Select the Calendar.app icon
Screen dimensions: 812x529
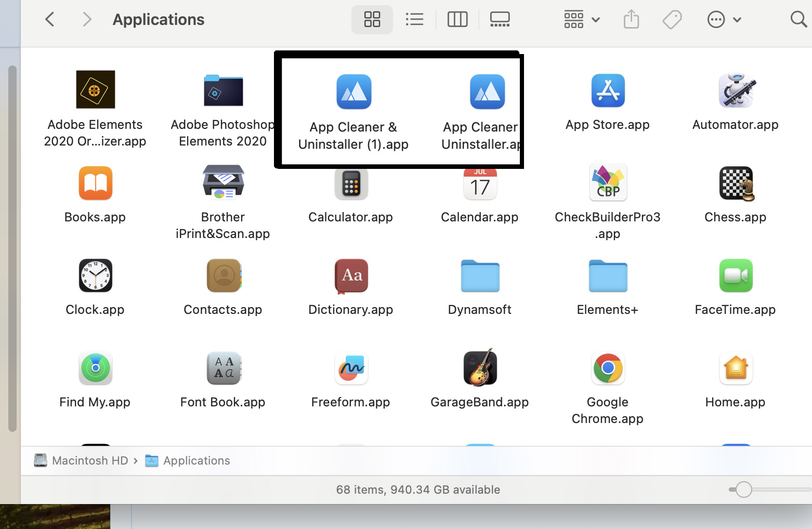480,184
